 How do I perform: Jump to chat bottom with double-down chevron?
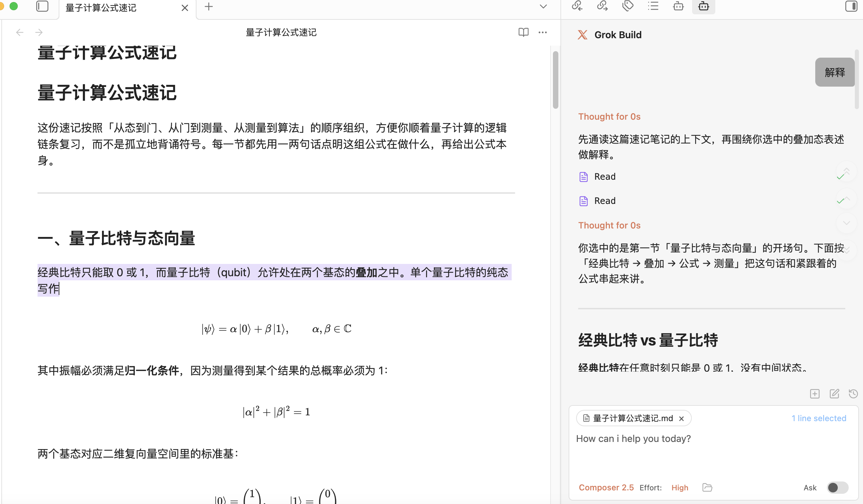click(x=847, y=250)
